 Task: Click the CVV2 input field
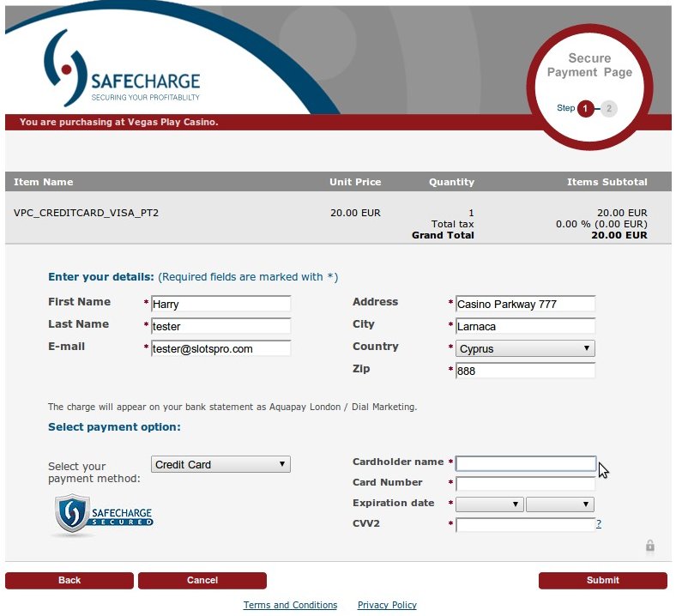[525, 525]
